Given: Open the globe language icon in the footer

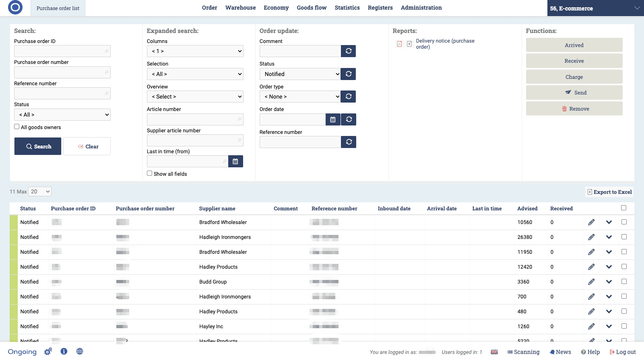Looking at the screenshot, I should 80,351.
